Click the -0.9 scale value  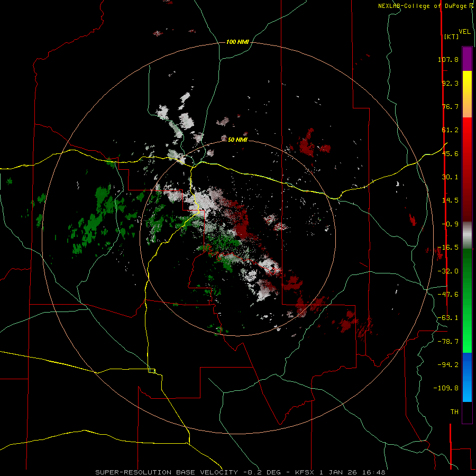coord(450,224)
